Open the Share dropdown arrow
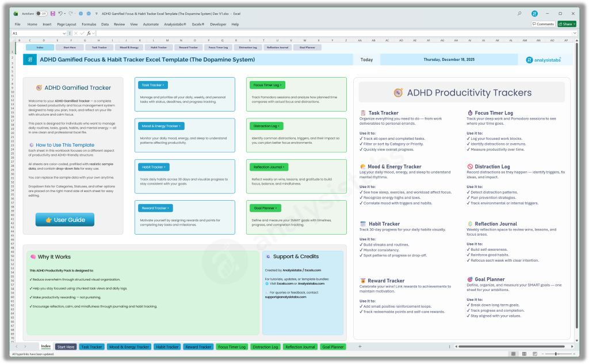Screen dimensions: 589x364 pyautogui.click(x=573, y=24)
